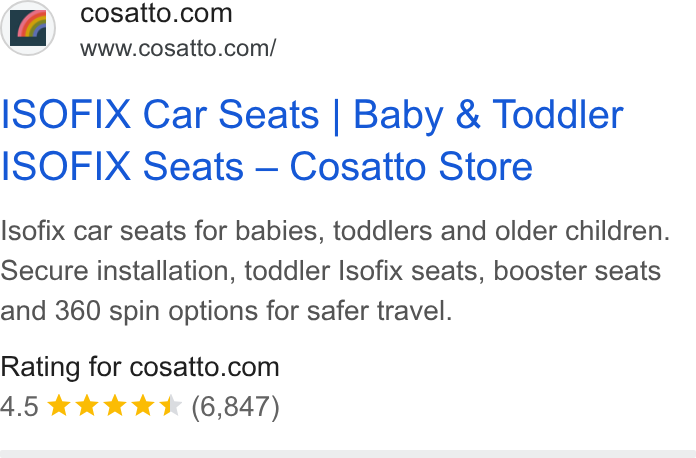Open the www.cosatto.com/ URL breadcrumb
The width and height of the screenshot is (696, 458).
178,48
